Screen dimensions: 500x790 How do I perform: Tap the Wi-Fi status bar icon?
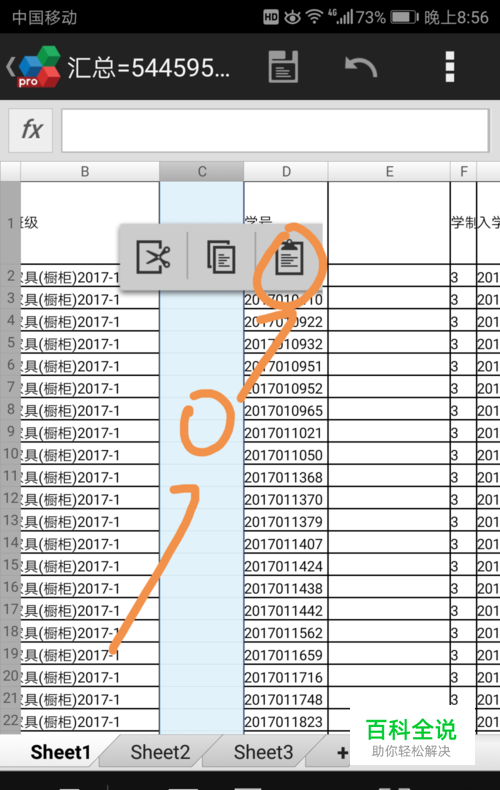coord(314,17)
